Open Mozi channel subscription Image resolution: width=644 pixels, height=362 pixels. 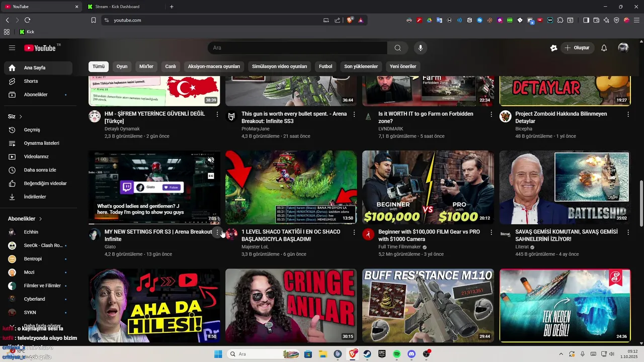click(38, 272)
